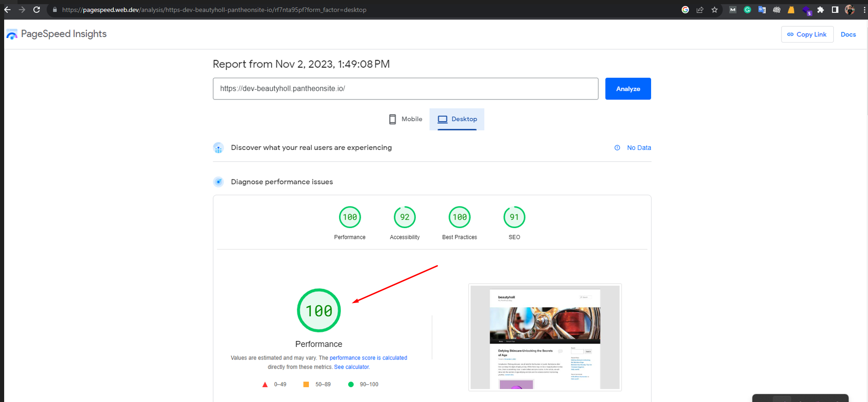Screen dimensions: 868x402
Task: Click the website screenshot thumbnail
Action: [x=545, y=337]
